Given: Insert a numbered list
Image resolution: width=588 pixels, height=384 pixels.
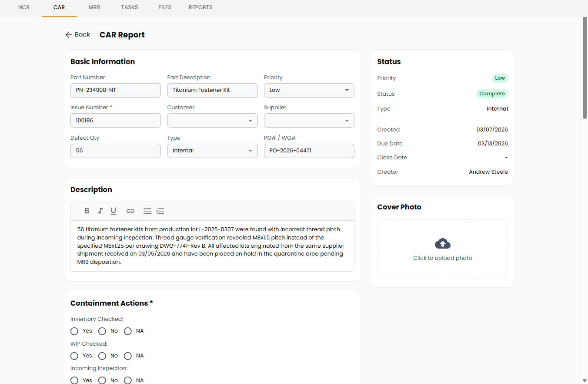Looking at the screenshot, I should [x=160, y=211].
